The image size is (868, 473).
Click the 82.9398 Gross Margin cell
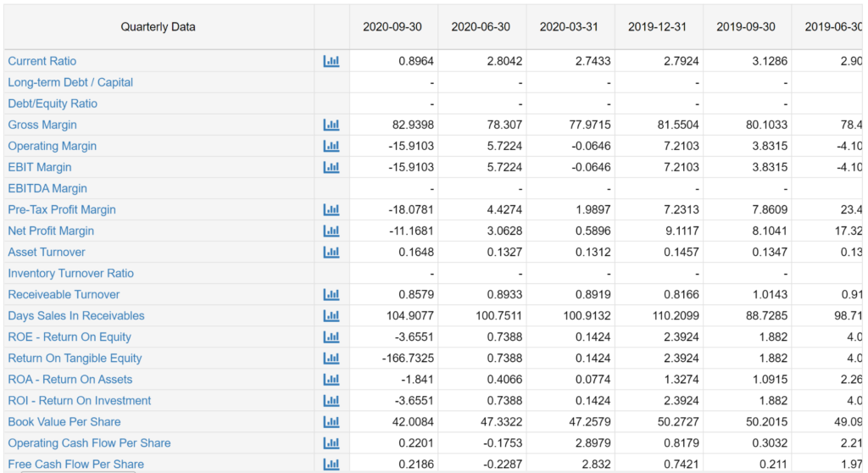(410, 125)
